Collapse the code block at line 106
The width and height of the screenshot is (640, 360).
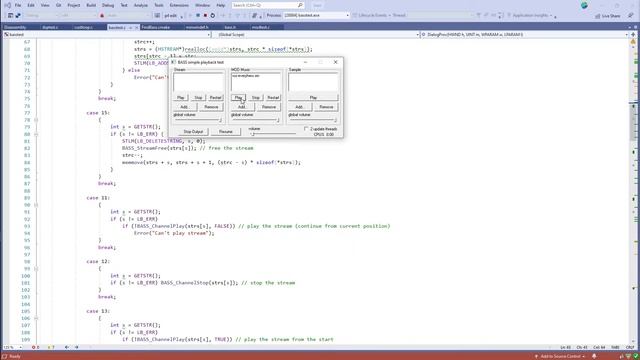click(x=36, y=318)
